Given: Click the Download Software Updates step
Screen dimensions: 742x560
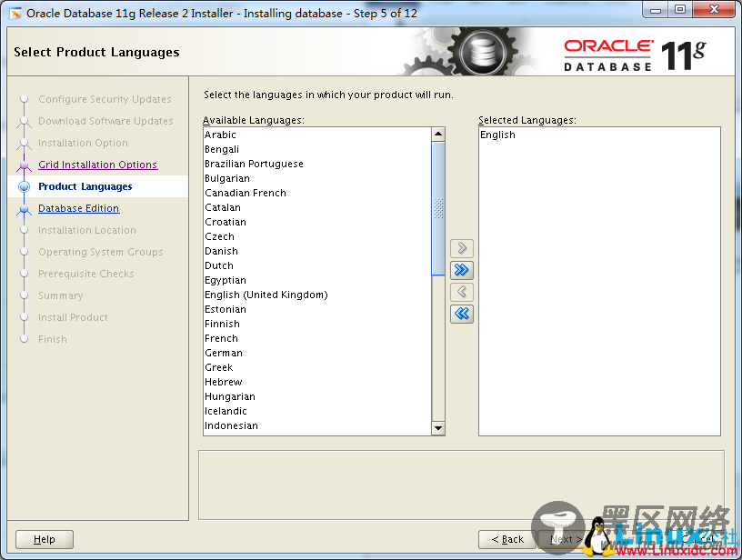Looking at the screenshot, I should click(105, 121).
